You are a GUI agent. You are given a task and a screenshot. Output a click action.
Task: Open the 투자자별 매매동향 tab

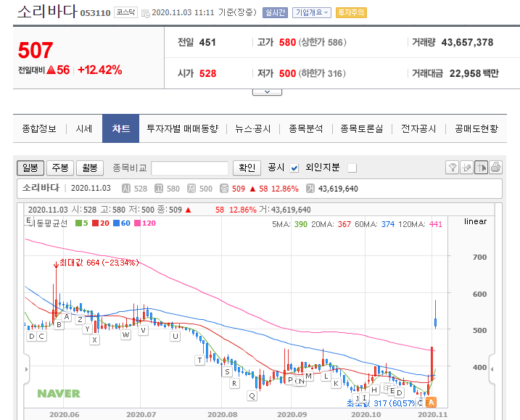click(x=182, y=128)
